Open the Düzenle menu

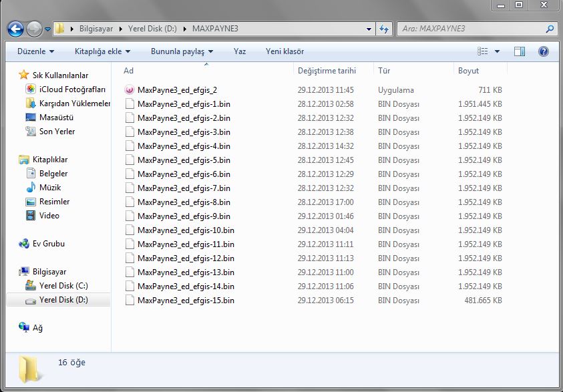[35, 51]
